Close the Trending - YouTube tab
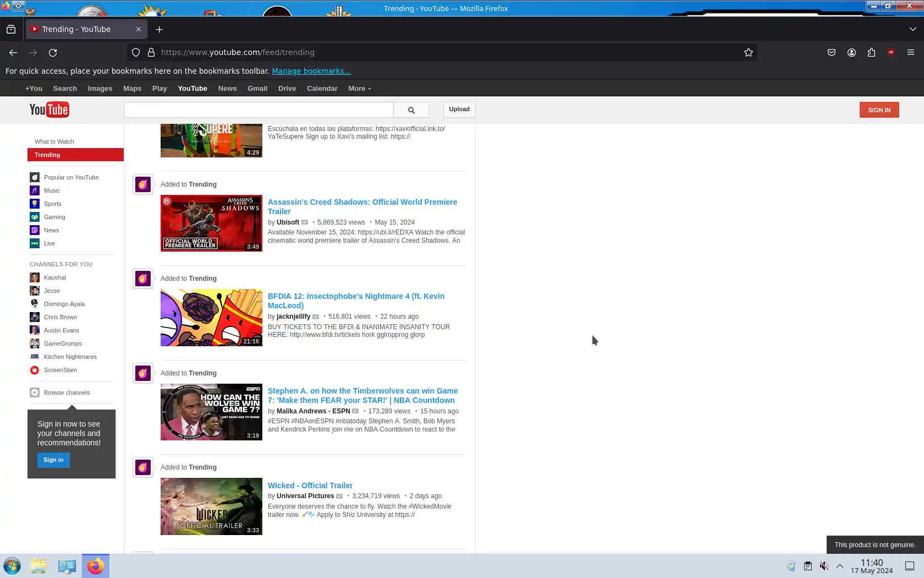 [x=139, y=29]
